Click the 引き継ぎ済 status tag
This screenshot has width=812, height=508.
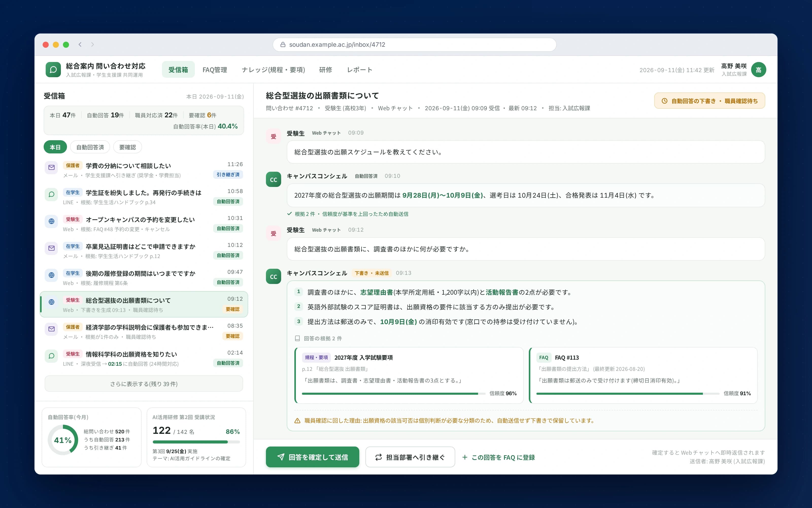228,175
